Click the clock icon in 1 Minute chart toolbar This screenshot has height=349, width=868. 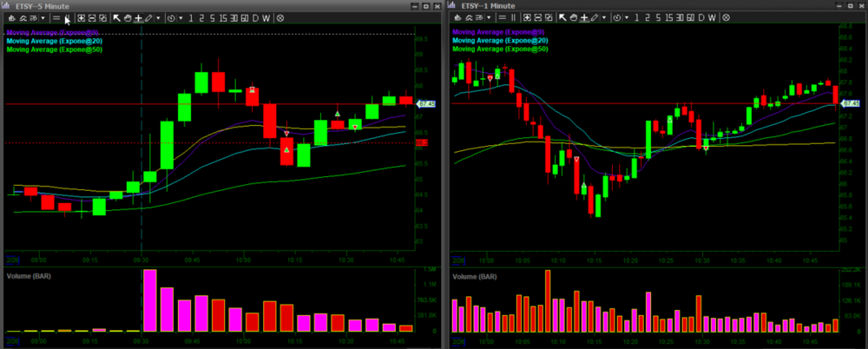617,17
